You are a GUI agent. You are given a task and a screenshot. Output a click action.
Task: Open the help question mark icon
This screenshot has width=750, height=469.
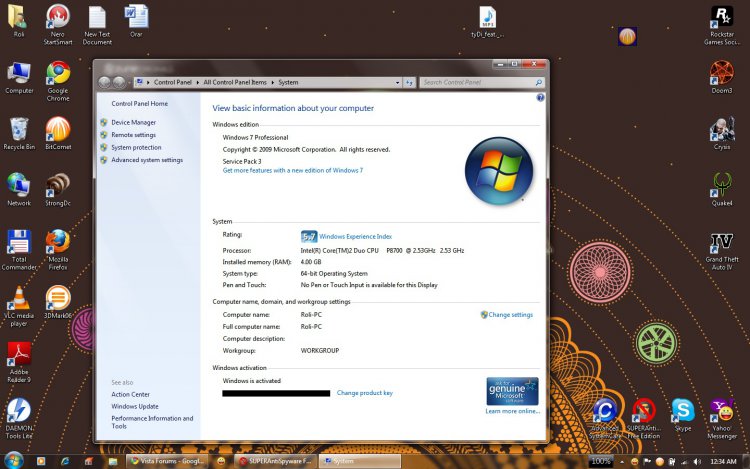coord(540,98)
